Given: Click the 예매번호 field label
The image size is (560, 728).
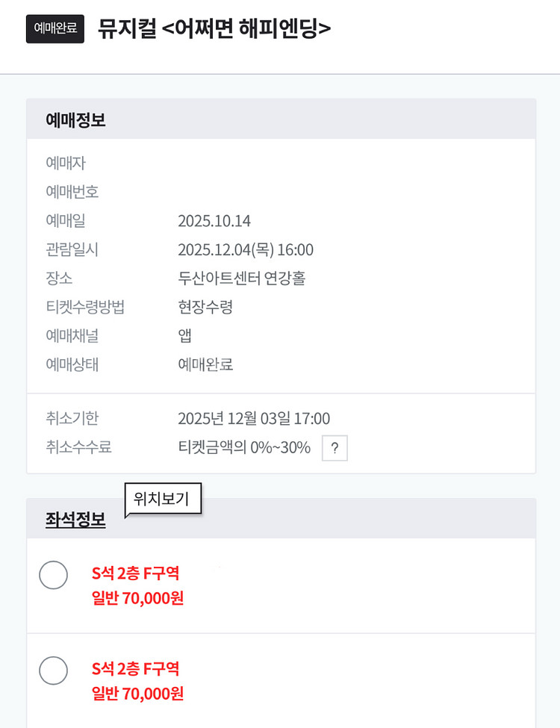Looking at the screenshot, I should 72,192.
